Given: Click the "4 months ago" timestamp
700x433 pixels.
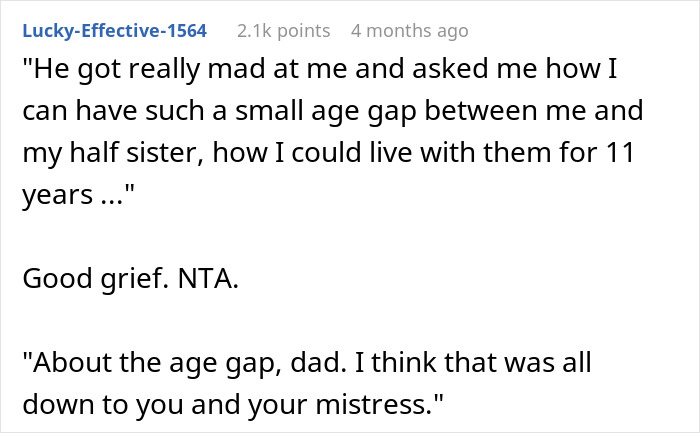Looking at the screenshot, I should [x=409, y=31].
